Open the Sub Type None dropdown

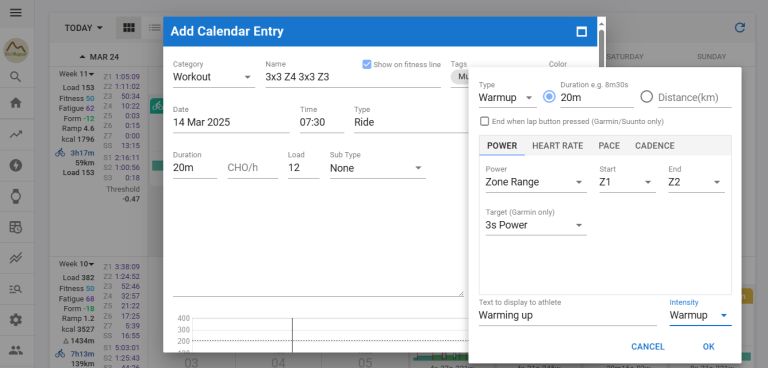tap(378, 168)
